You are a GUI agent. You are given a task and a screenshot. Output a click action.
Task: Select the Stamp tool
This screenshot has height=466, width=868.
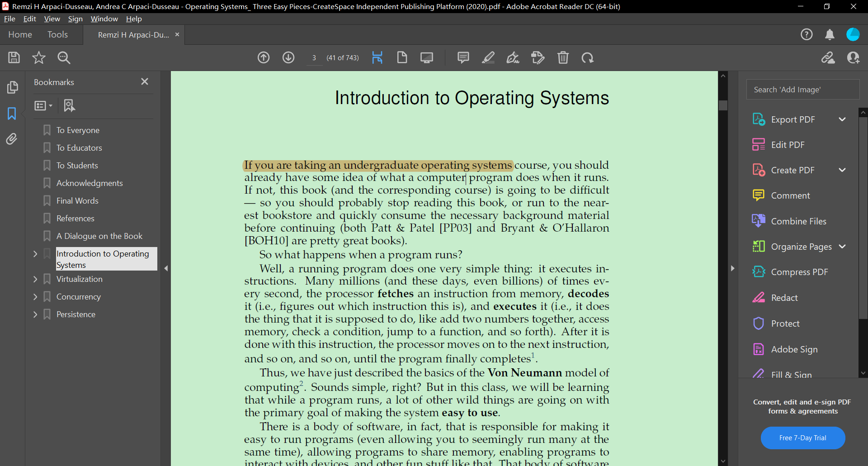[538, 57]
